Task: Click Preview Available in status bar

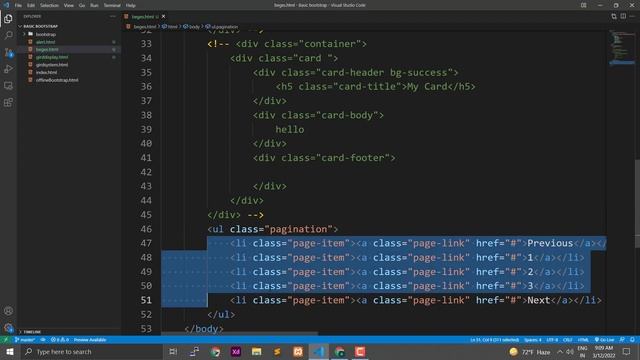Action: (90, 340)
